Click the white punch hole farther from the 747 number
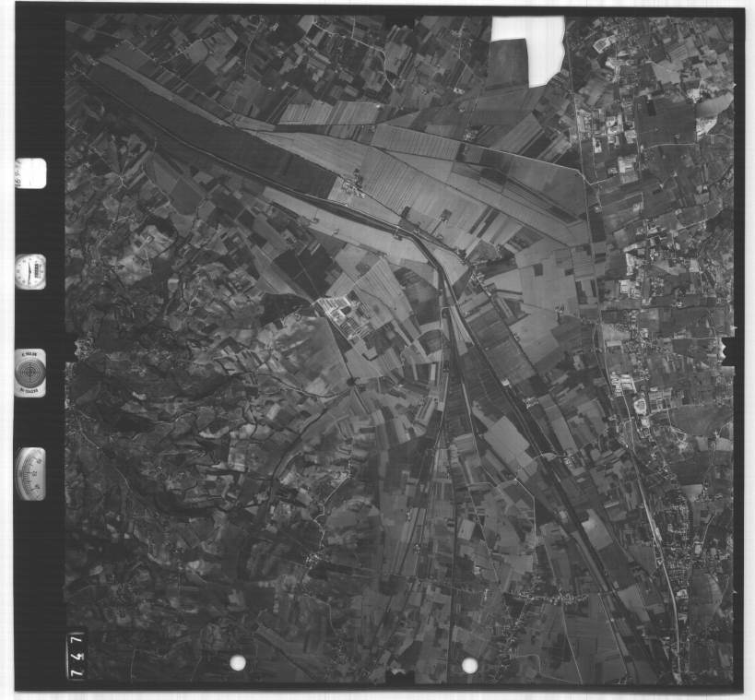Screen dimensions: 755x700 469,666
